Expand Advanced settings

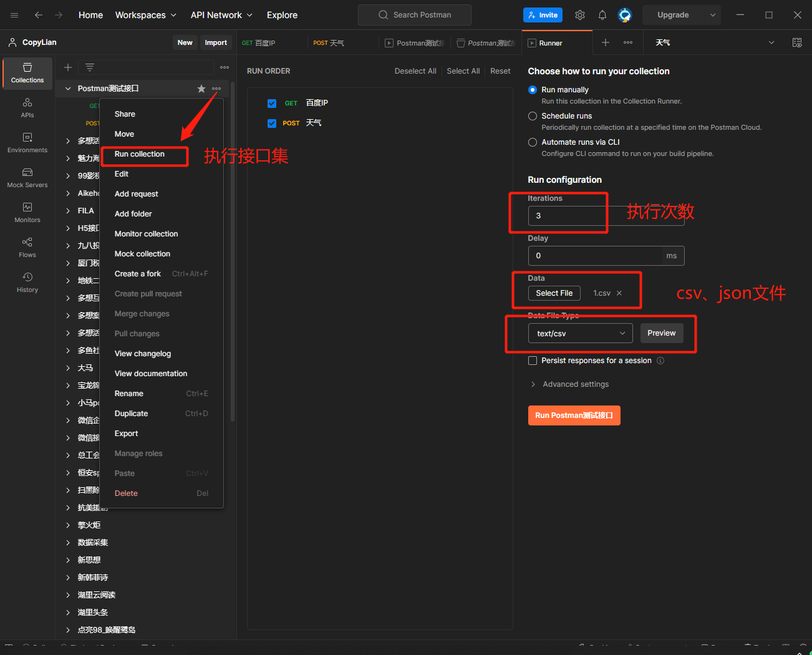[x=569, y=384]
